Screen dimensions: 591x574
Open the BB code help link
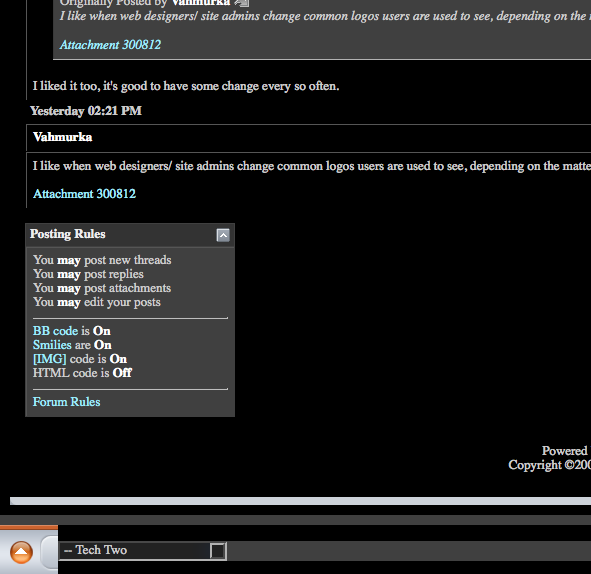point(55,331)
